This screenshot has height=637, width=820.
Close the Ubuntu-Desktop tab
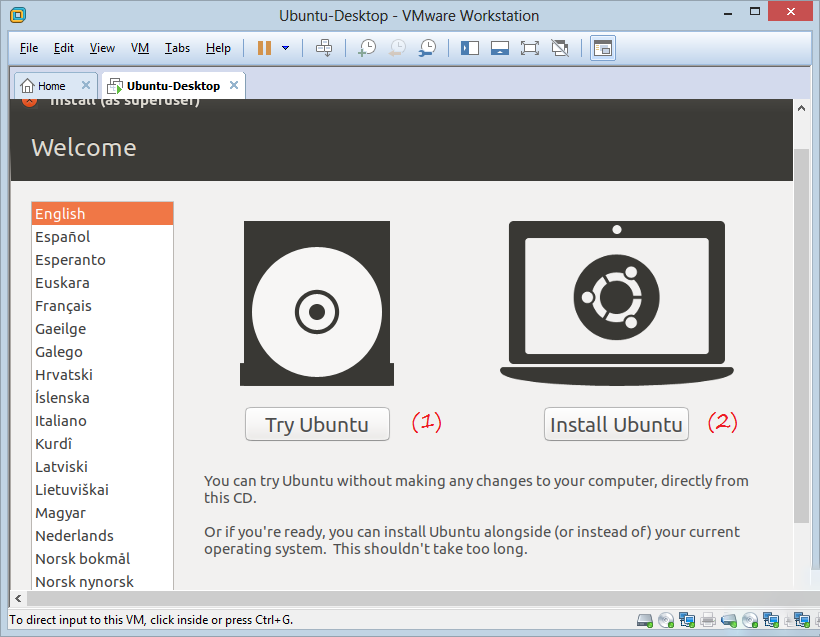pos(234,86)
